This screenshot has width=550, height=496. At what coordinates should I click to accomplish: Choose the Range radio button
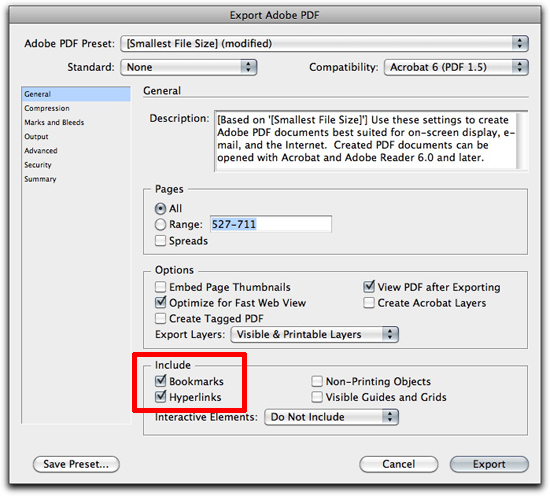pos(160,224)
